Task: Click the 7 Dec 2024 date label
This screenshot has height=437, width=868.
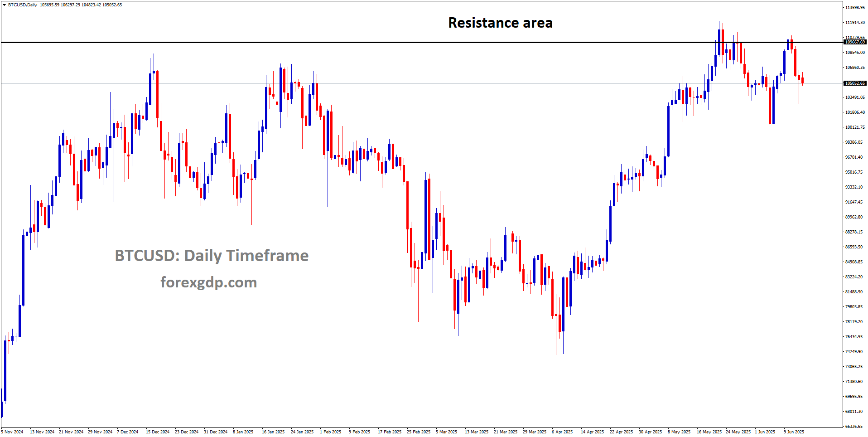Action: 128,432
